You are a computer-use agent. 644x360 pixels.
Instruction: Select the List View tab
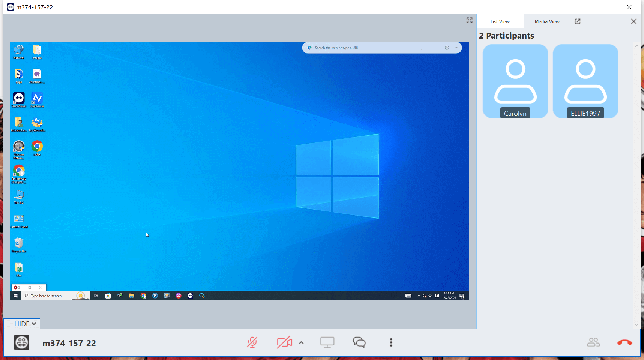click(500, 22)
